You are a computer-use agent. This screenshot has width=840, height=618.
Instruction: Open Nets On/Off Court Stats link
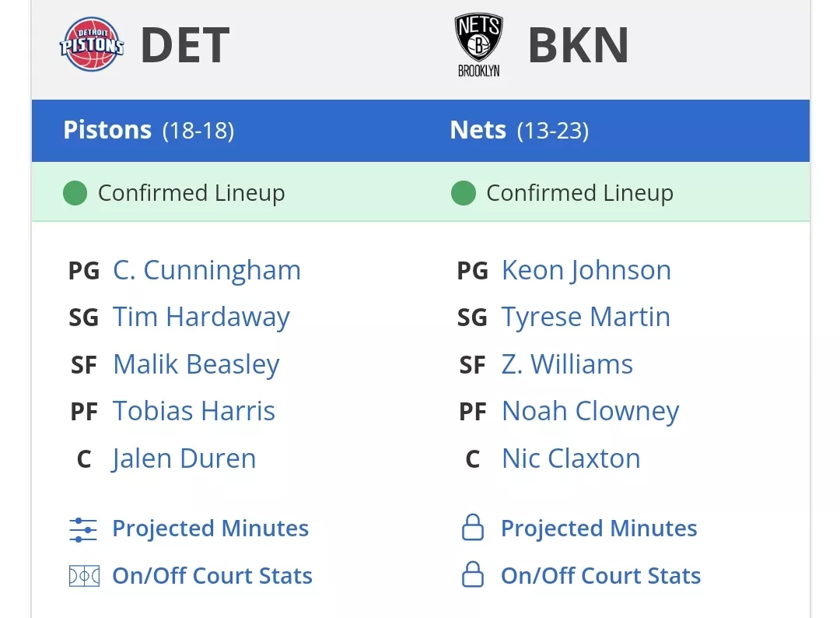600,576
